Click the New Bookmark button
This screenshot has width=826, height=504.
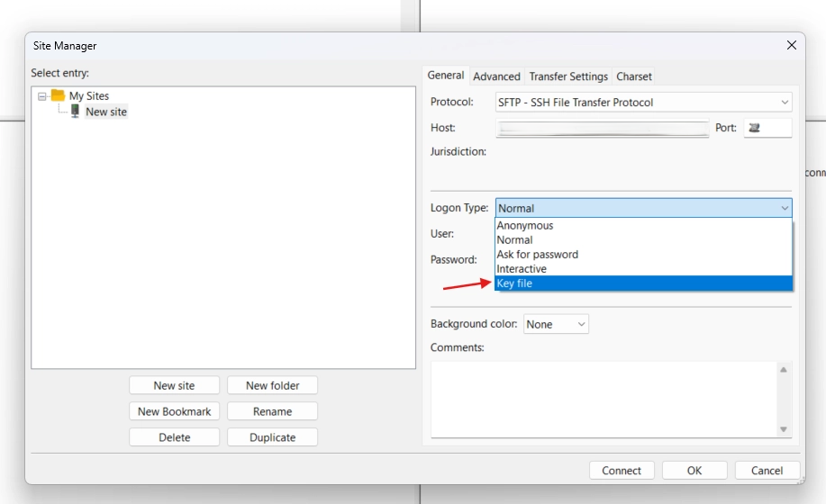(x=175, y=411)
